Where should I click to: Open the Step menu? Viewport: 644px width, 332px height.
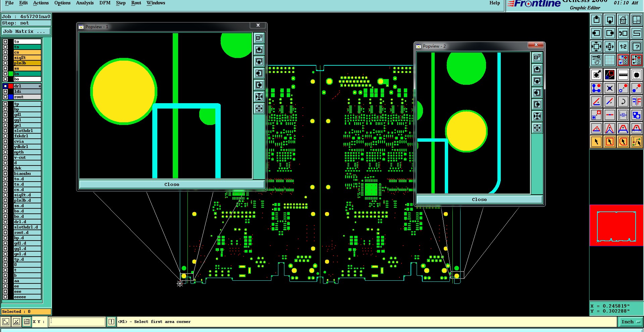pyautogui.click(x=121, y=3)
